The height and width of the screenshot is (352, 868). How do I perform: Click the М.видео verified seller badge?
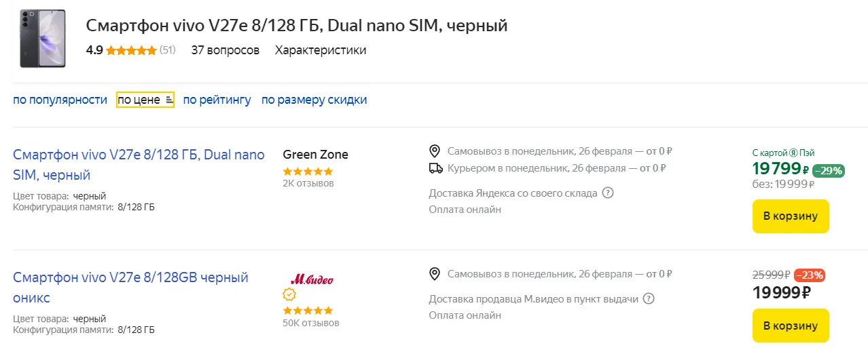pos(289,294)
